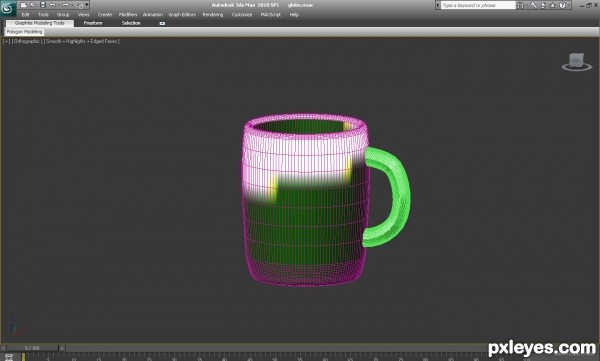Open the 3ds Max application button
The height and width of the screenshot is (361, 600).
(8, 8)
